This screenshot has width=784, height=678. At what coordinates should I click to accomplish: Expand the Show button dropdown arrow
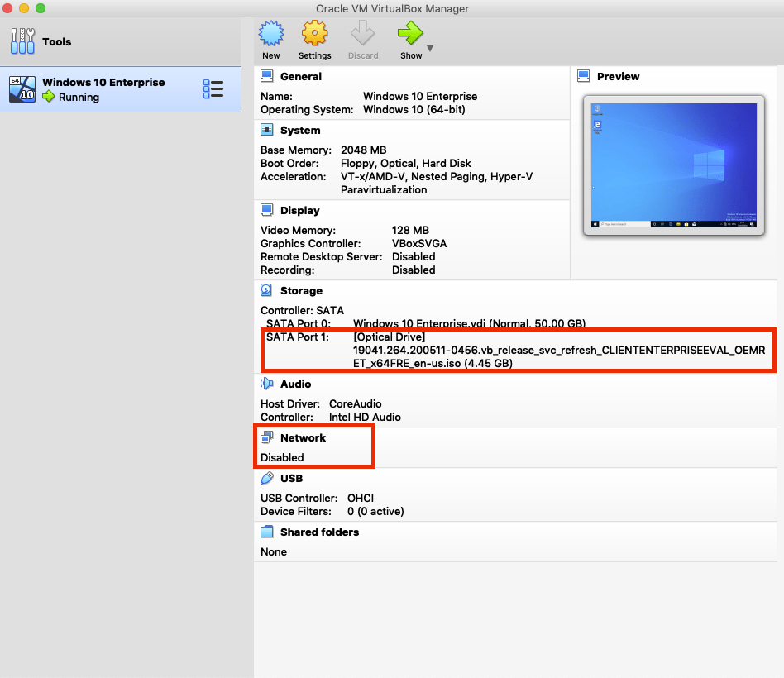[430, 49]
